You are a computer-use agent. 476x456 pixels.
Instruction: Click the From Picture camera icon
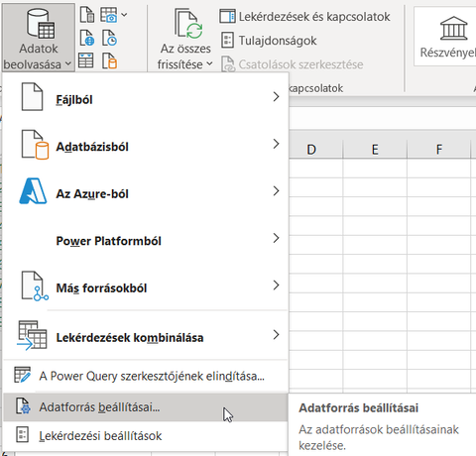109,15
